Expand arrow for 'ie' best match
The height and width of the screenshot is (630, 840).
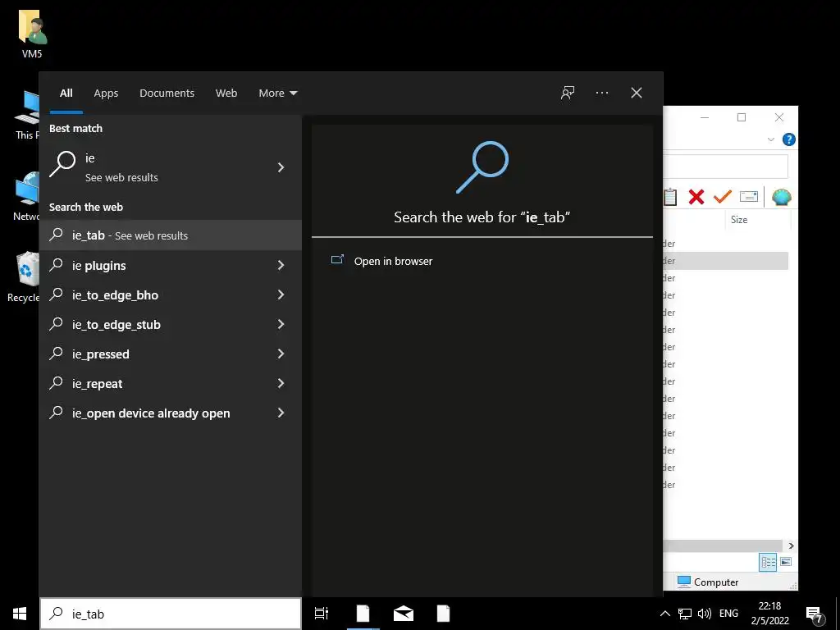tap(281, 167)
